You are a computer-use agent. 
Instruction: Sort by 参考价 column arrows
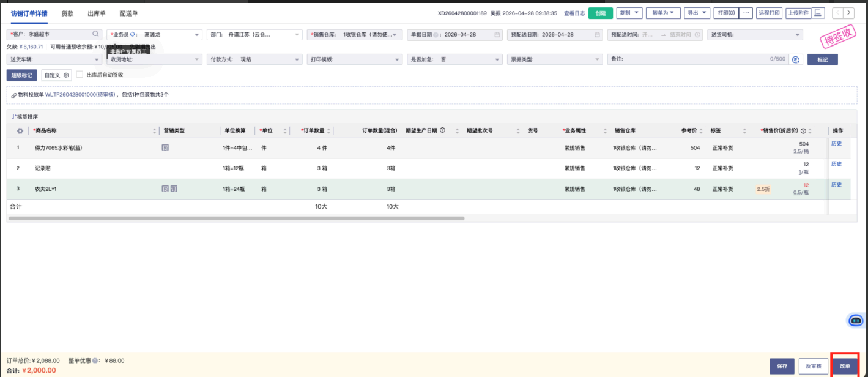701,131
